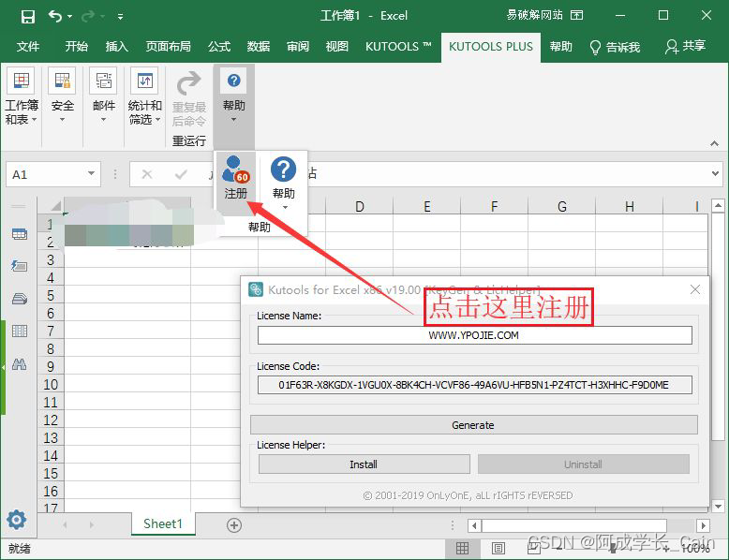This screenshot has height=560, width=729.
Task: Click the Generate button
Action: pos(474,425)
